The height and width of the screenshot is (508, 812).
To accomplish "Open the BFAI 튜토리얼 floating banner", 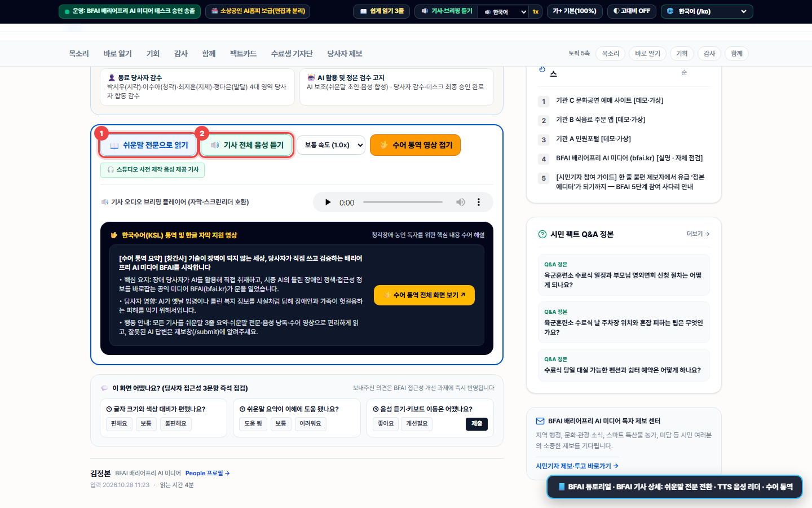I will tap(674, 487).
